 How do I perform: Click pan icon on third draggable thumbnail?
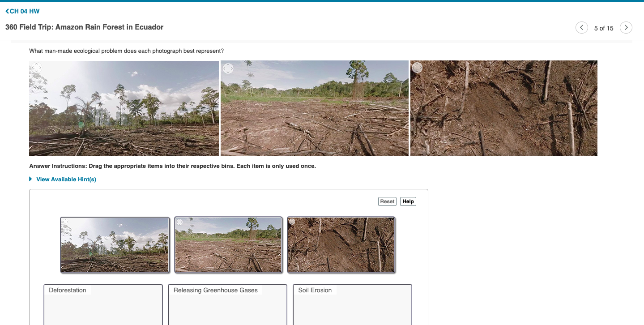tap(292, 221)
